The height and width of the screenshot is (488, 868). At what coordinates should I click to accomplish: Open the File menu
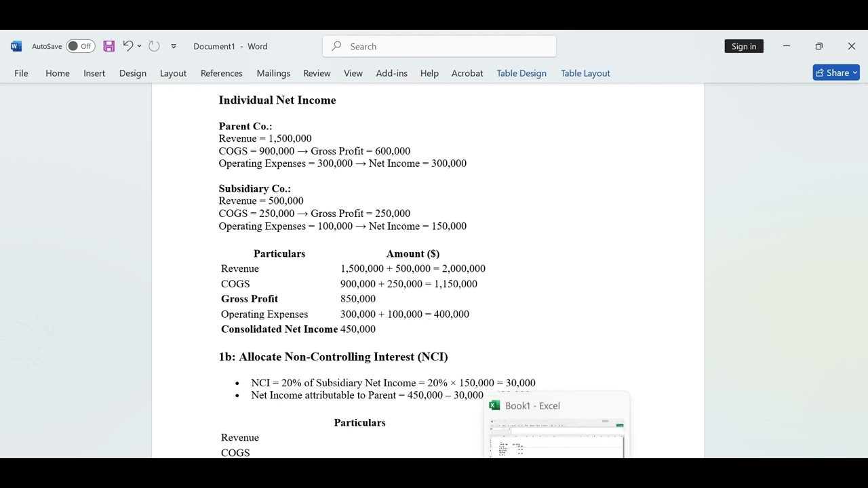pos(21,73)
